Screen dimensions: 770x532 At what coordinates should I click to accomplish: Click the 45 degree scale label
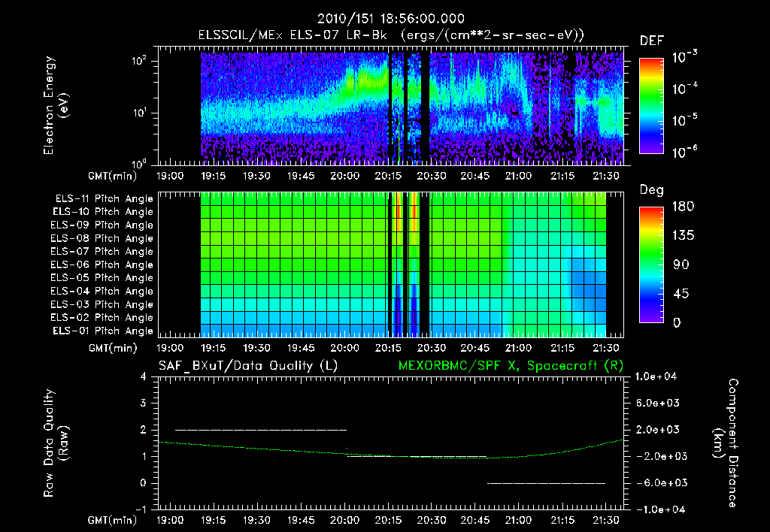click(681, 294)
